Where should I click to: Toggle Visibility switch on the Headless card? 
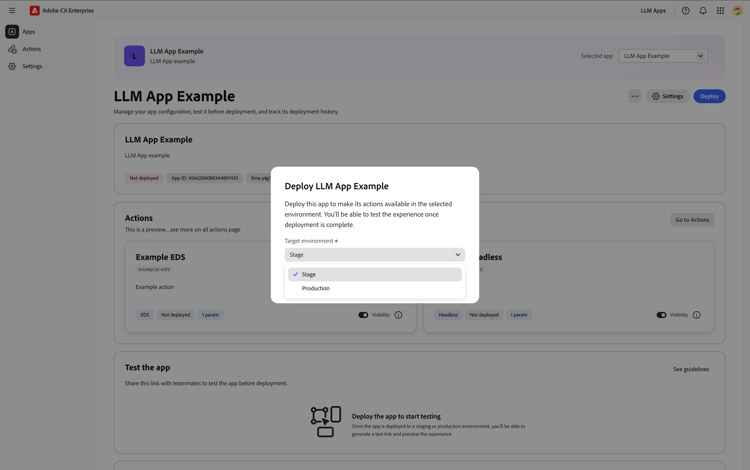[x=661, y=315]
